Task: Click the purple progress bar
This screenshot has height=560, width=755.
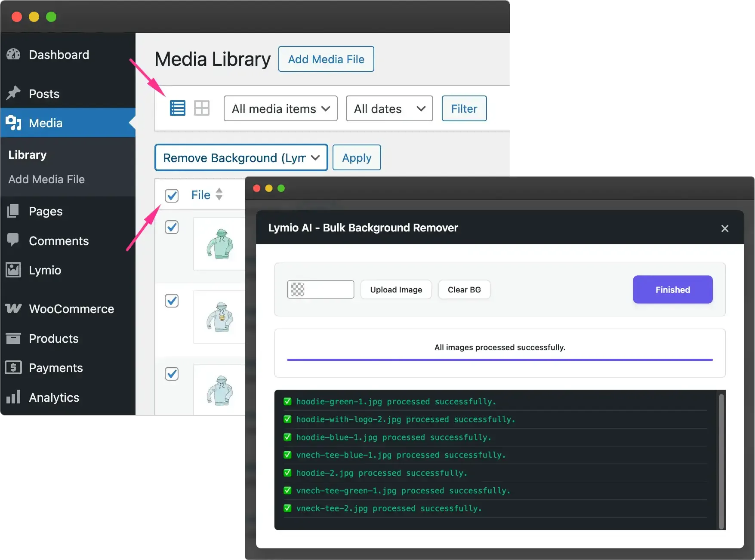Action: [499, 360]
